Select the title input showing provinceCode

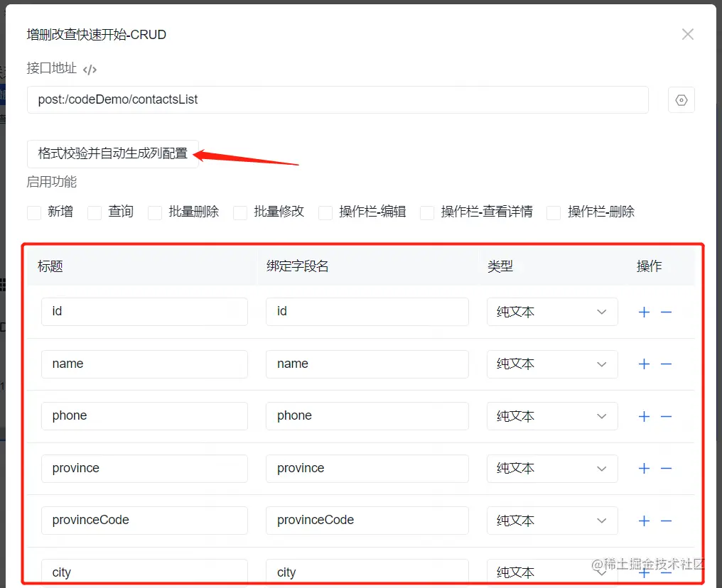coord(144,521)
